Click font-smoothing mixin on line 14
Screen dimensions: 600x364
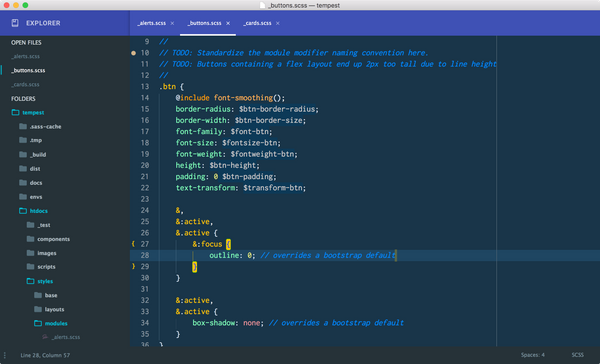243,98
